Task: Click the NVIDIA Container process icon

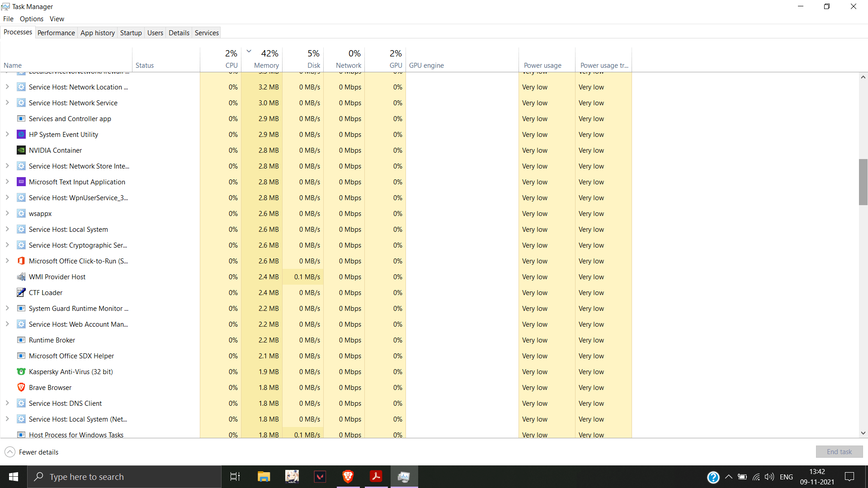Action: pos(21,150)
